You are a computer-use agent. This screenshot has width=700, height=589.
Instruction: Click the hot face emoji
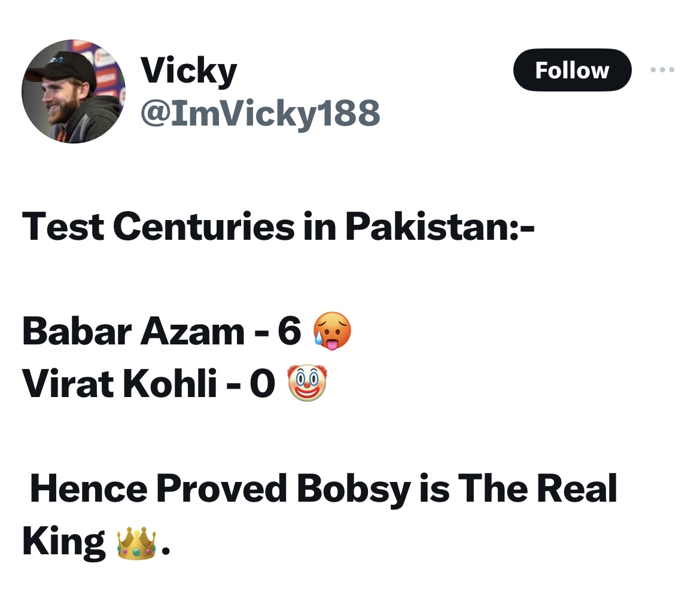tap(332, 332)
